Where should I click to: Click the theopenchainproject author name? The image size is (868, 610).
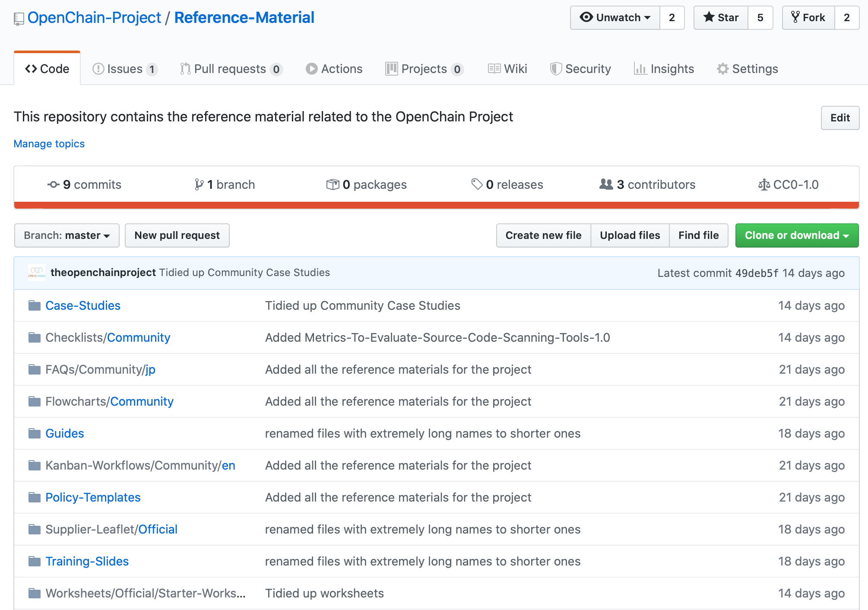[x=103, y=273]
